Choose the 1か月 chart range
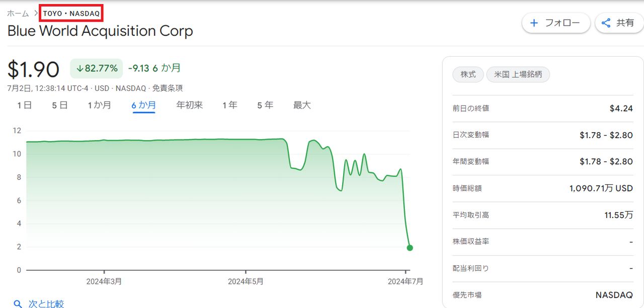Image resolution: width=644 pixels, height=308 pixels. tap(99, 105)
